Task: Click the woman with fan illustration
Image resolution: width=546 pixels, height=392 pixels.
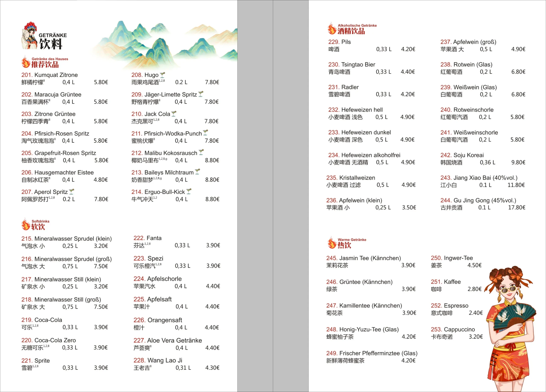Action: coord(510,328)
